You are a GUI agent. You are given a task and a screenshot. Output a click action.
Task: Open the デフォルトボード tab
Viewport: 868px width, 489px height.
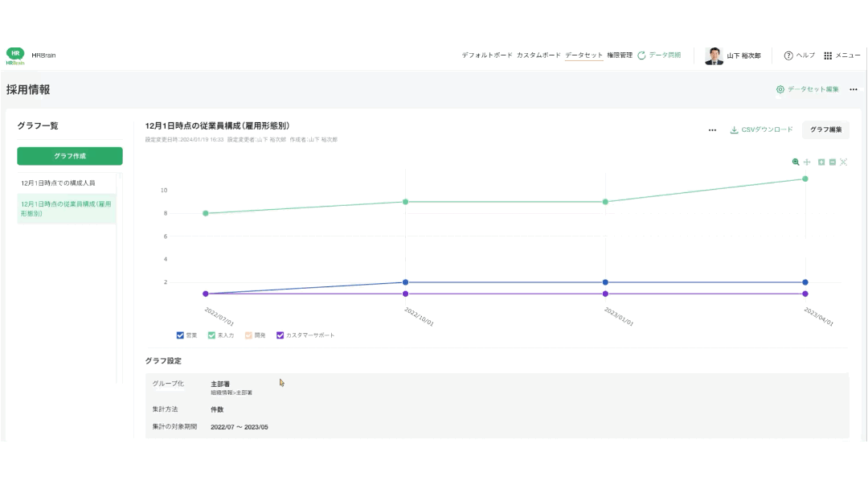click(x=487, y=55)
